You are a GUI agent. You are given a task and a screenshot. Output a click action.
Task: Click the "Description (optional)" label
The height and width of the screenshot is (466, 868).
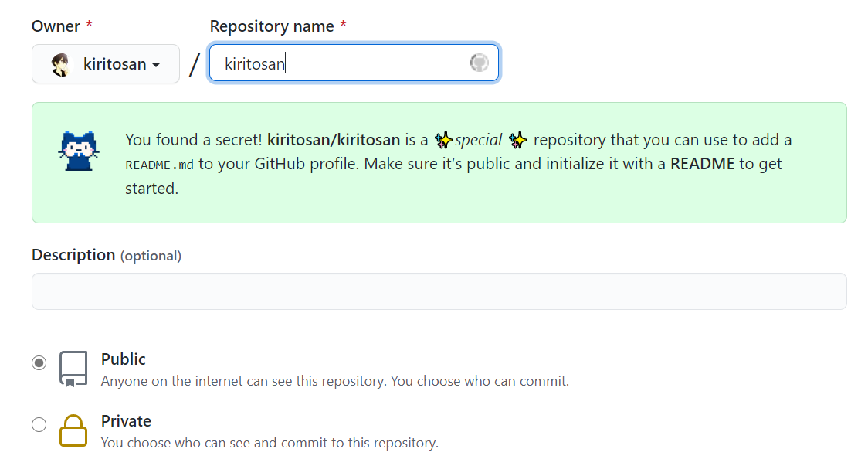[x=106, y=255]
